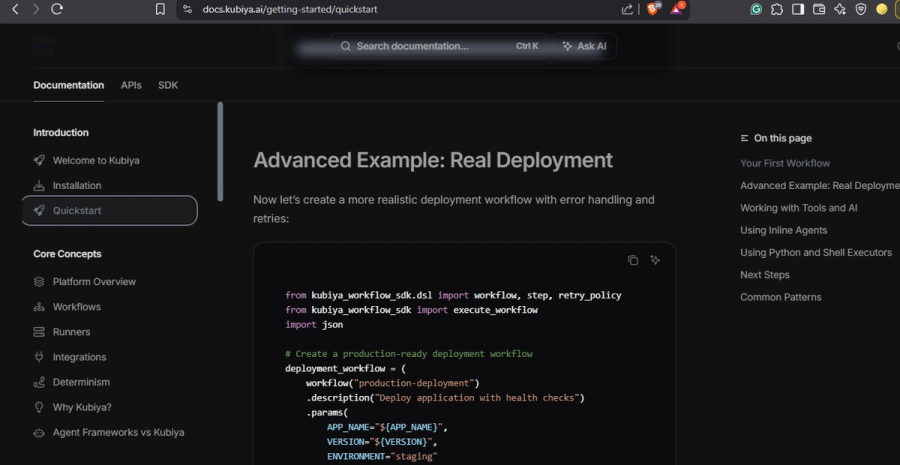Open the Grammarly extension icon
900x465 pixels.
point(756,9)
